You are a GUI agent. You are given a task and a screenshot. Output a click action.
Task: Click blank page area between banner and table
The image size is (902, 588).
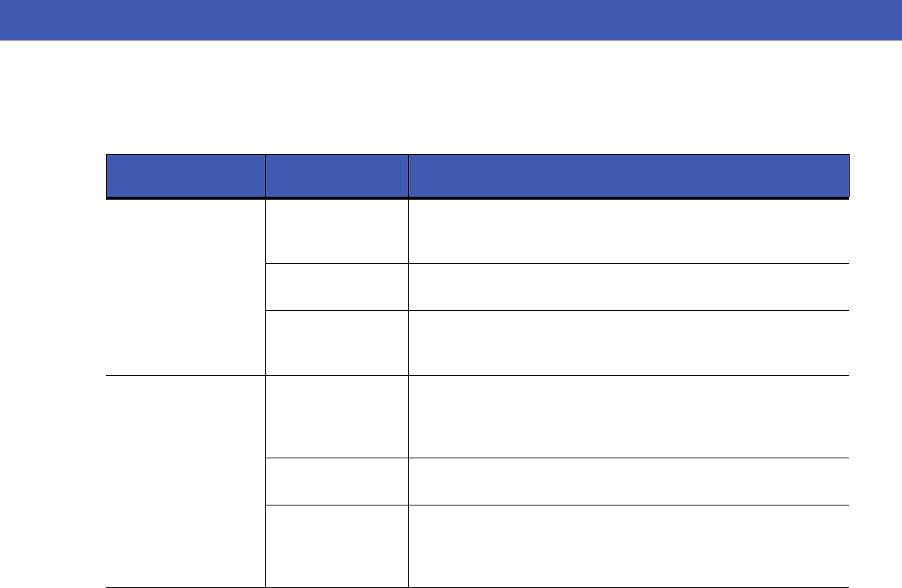pyautogui.click(x=451, y=96)
